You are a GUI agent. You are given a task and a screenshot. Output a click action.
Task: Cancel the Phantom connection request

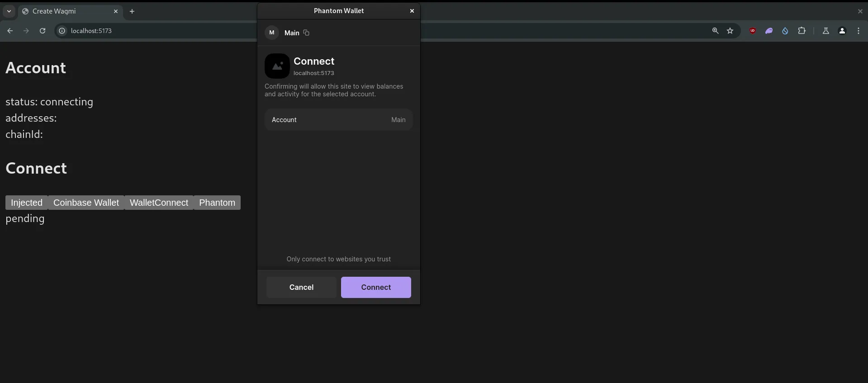pyautogui.click(x=301, y=287)
